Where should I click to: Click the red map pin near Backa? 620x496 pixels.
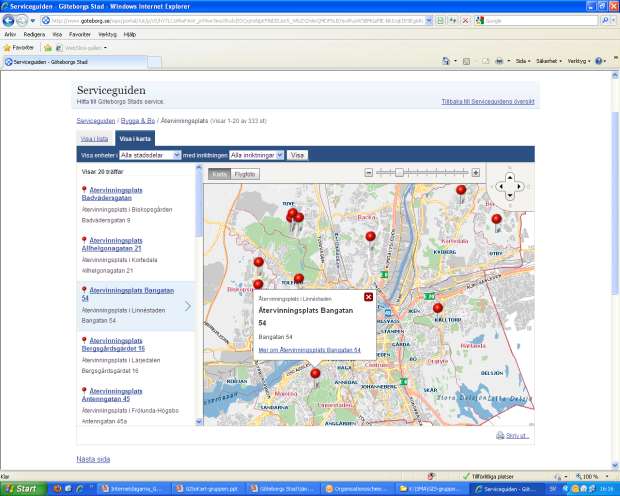(370, 237)
